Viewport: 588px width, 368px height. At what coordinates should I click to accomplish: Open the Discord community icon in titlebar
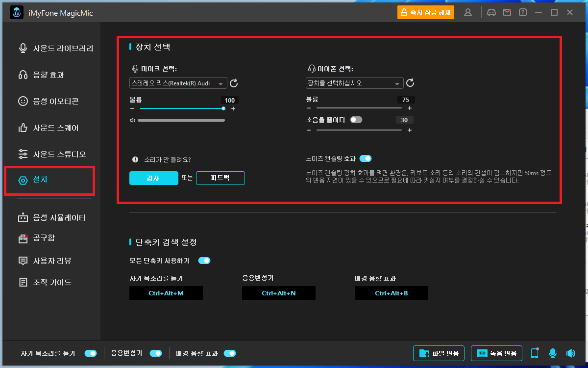click(x=491, y=12)
